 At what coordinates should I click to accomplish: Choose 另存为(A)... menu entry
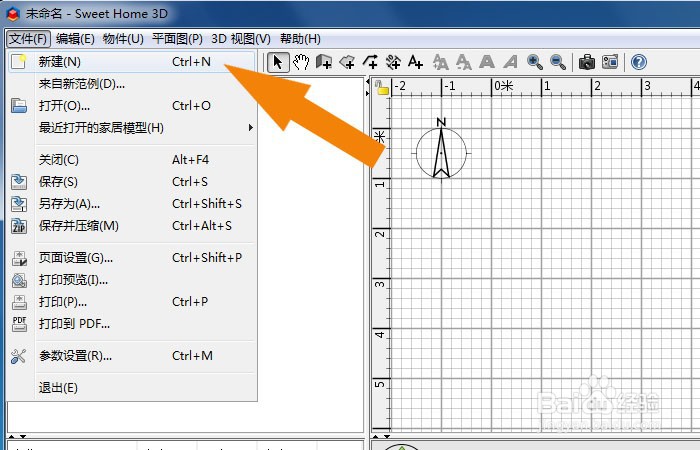click(132, 204)
